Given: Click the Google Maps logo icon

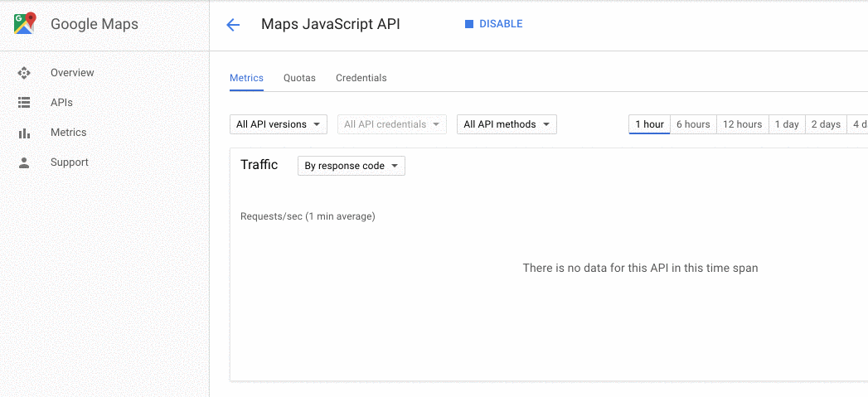Looking at the screenshot, I should [x=24, y=24].
